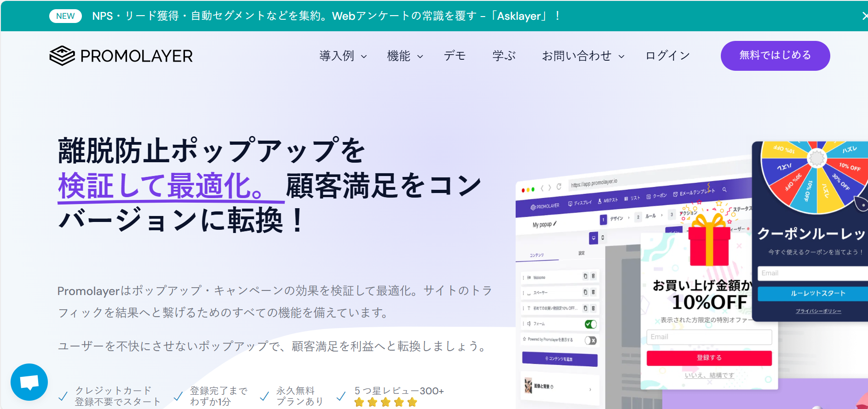The width and height of the screenshot is (868, 409).
Task: Click the copy icon on スペーサー row
Action: pyautogui.click(x=585, y=292)
